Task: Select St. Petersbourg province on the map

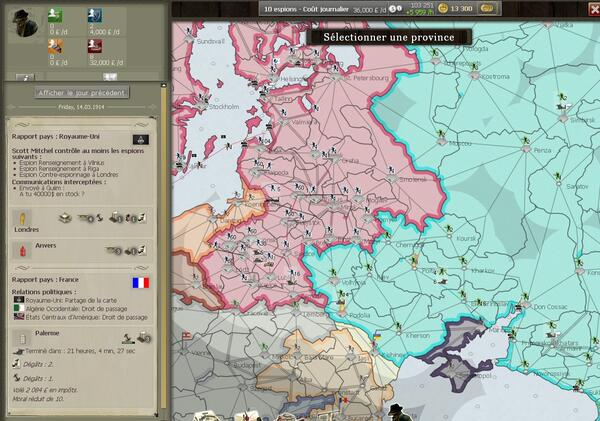Action: [335, 77]
